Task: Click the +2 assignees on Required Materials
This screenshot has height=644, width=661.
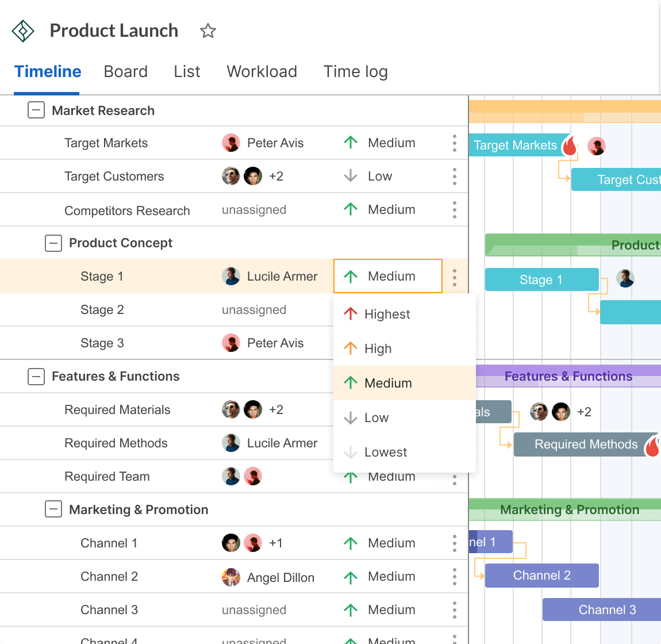Action: coord(276,409)
